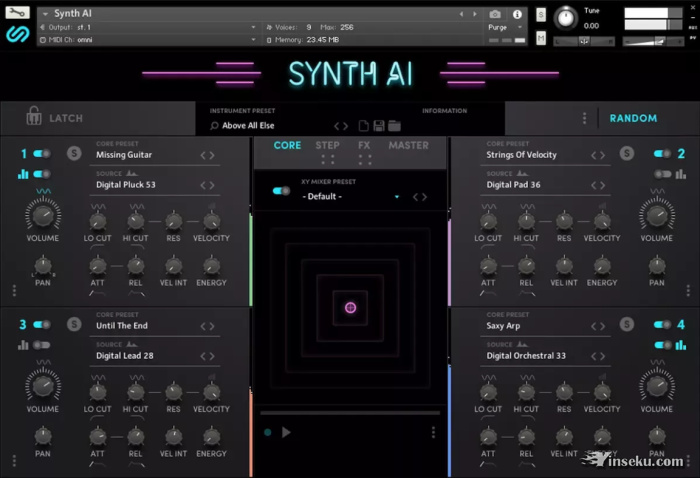Image resolution: width=700 pixels, height=478 pixels.
Task: Click the save instrument preset disk icon
Action: (x=379, y=126)
